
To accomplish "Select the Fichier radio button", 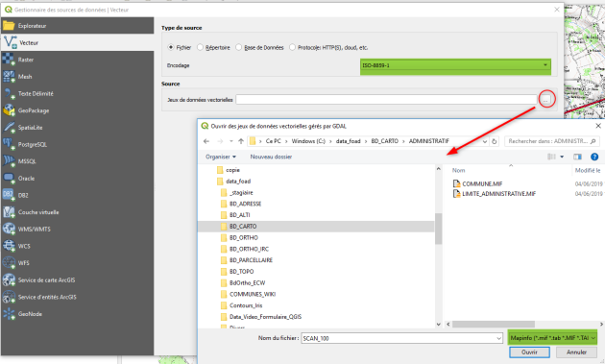I will click(171, 47).
